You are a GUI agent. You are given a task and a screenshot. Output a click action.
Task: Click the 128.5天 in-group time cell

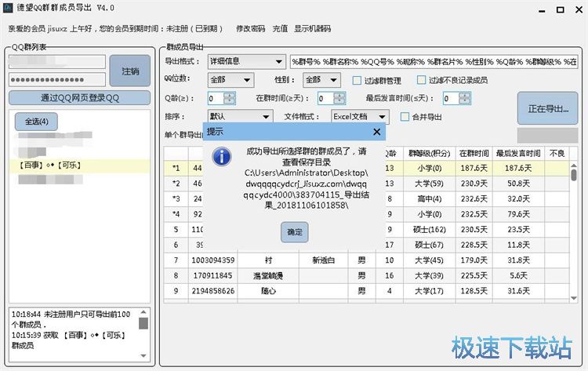tap(474, 291)
